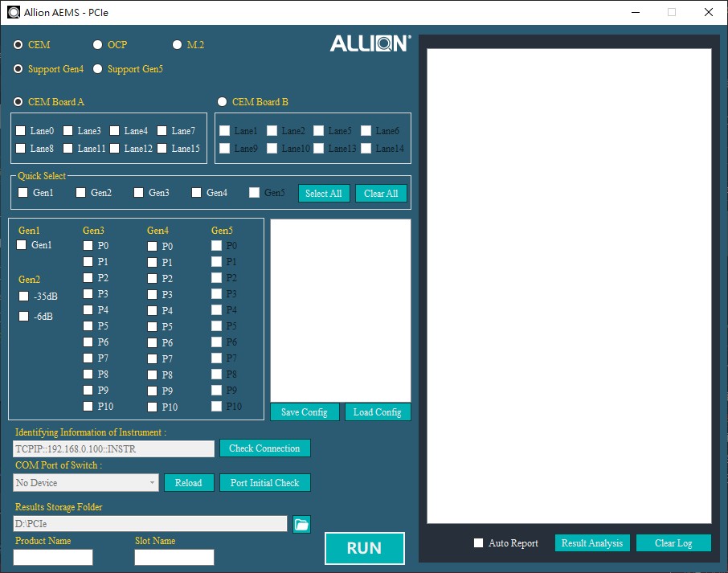Tick Quick Select Gen3 checkbox
Screen dimensions: 728x573
pos(138,192)
